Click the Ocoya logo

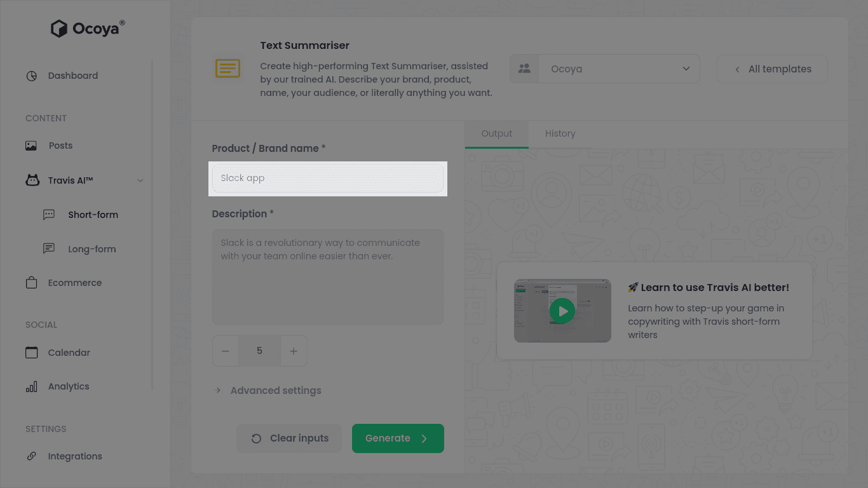[88, 29]
